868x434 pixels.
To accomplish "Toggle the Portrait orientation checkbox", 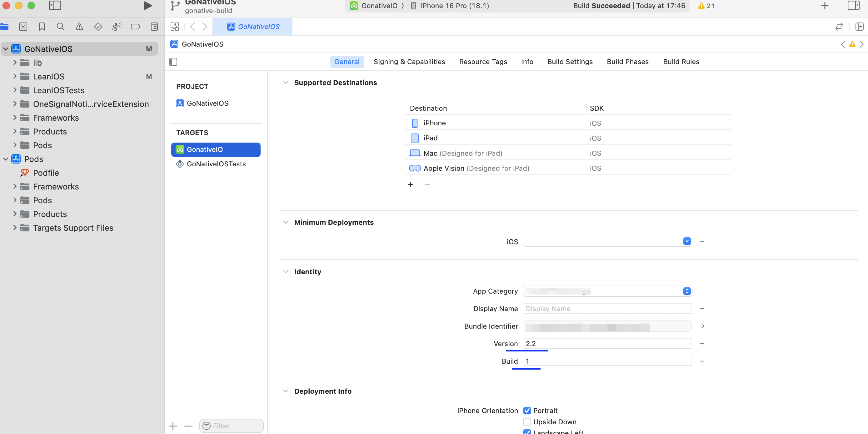I will coord(527,411).
